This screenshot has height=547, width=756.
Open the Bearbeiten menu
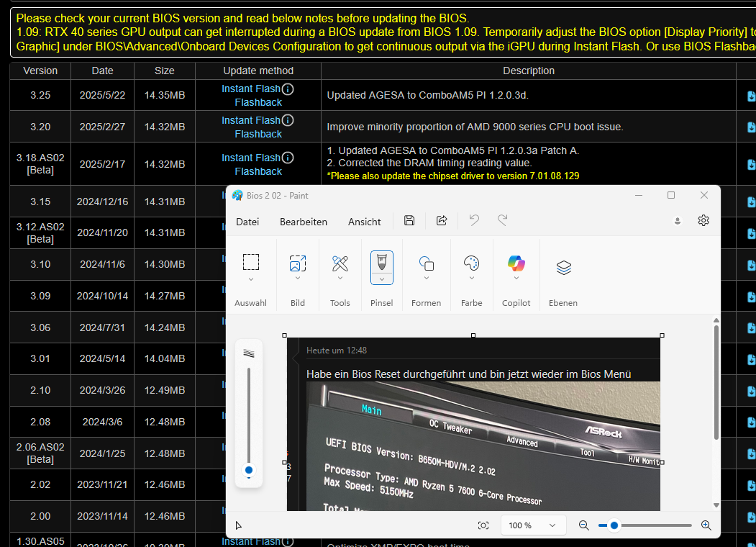pos(304,222)
